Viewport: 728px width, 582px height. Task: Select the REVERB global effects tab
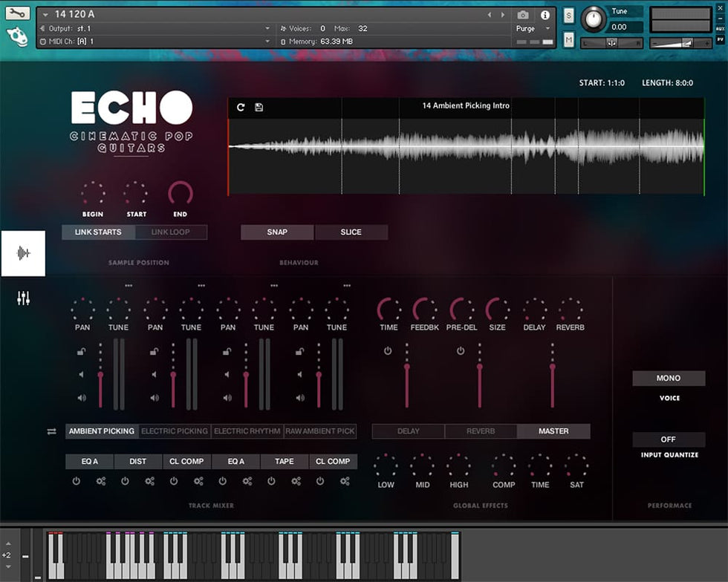(x=481, y=431)
